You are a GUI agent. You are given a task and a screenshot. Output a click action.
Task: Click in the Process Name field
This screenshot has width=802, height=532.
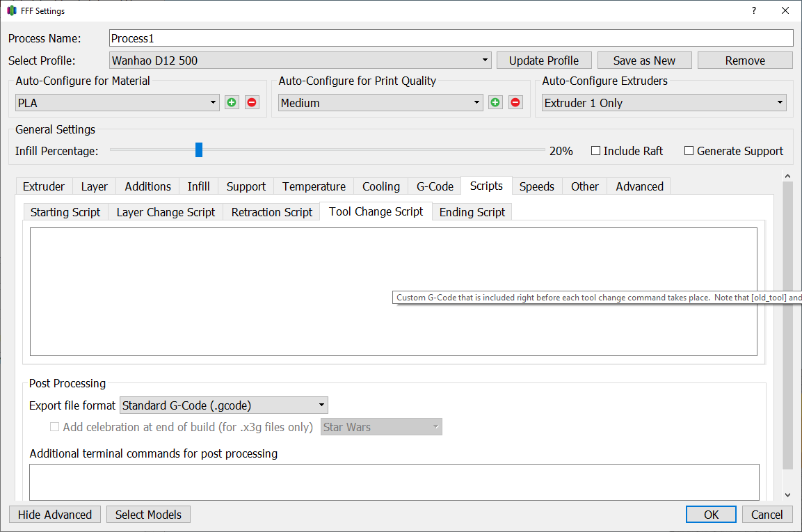click(451, 38)
